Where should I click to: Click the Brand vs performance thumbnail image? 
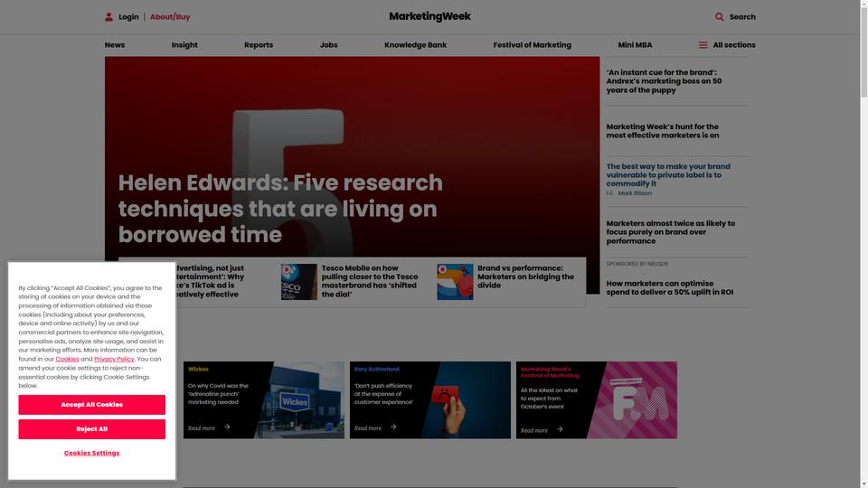455,282
